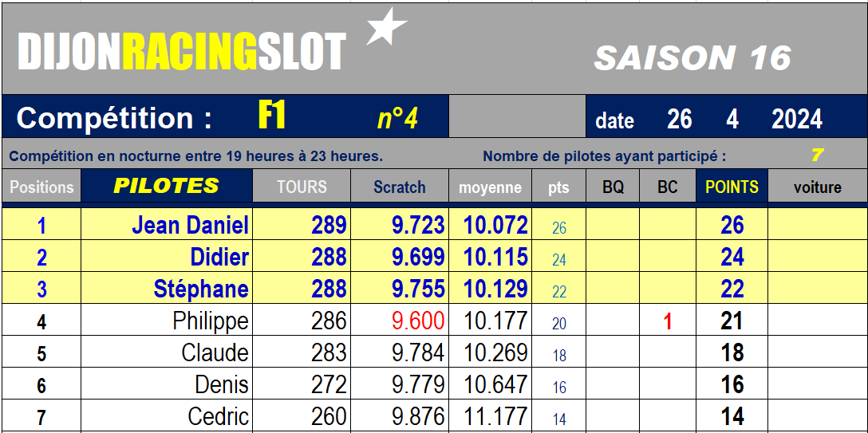868x433 pixels.
Task: Select the yellow POINTS header cell
Action: tap(732, 187)
